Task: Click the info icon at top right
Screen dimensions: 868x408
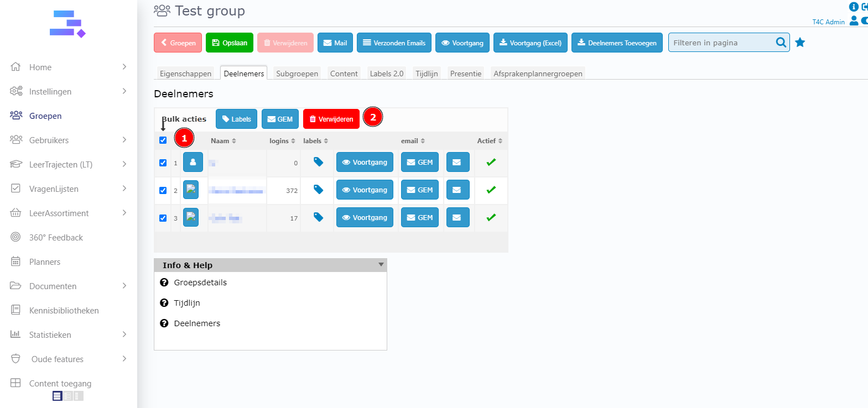Action: pos(854,7)
